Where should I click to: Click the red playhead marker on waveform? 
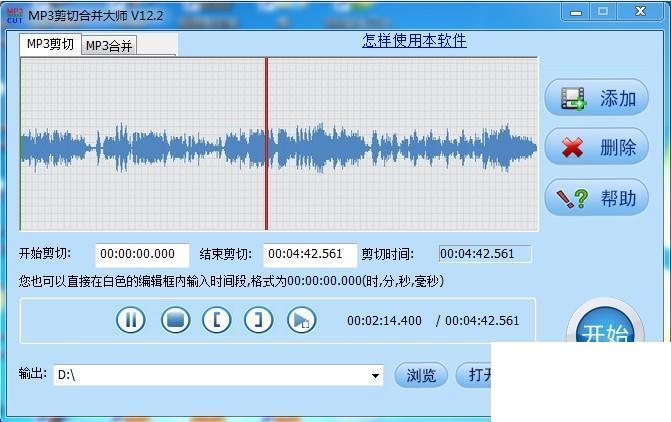266,144
